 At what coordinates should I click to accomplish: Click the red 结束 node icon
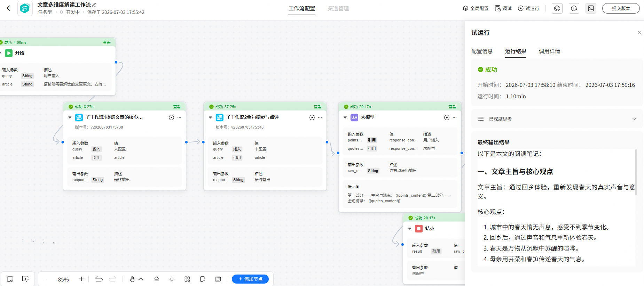click(419, 229)
